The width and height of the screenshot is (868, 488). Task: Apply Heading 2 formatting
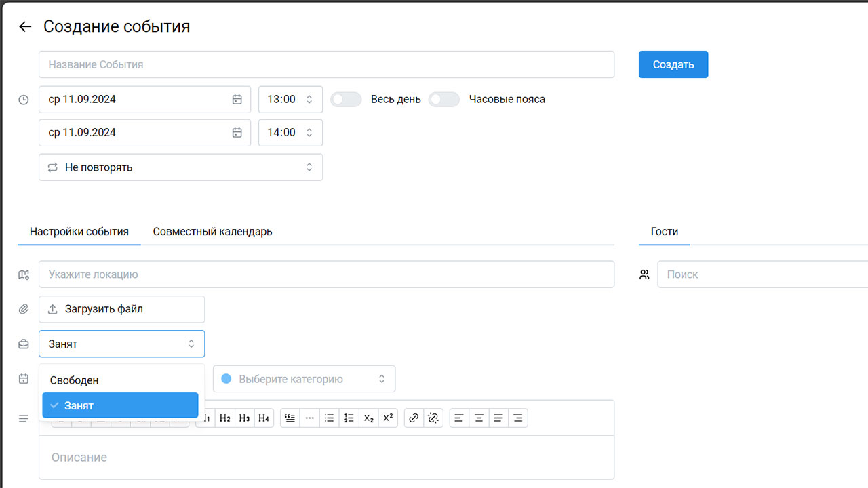tap(225, 418)
